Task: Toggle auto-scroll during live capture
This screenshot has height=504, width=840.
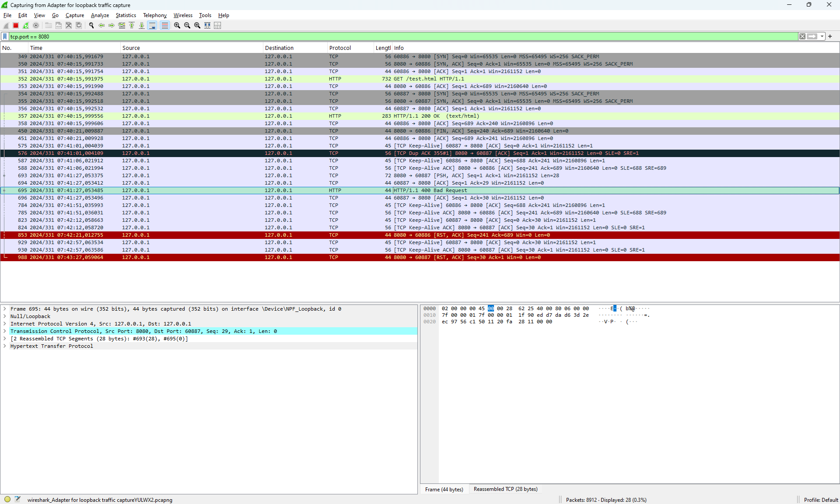Action: pyautogui.click(x=152, y=25)
